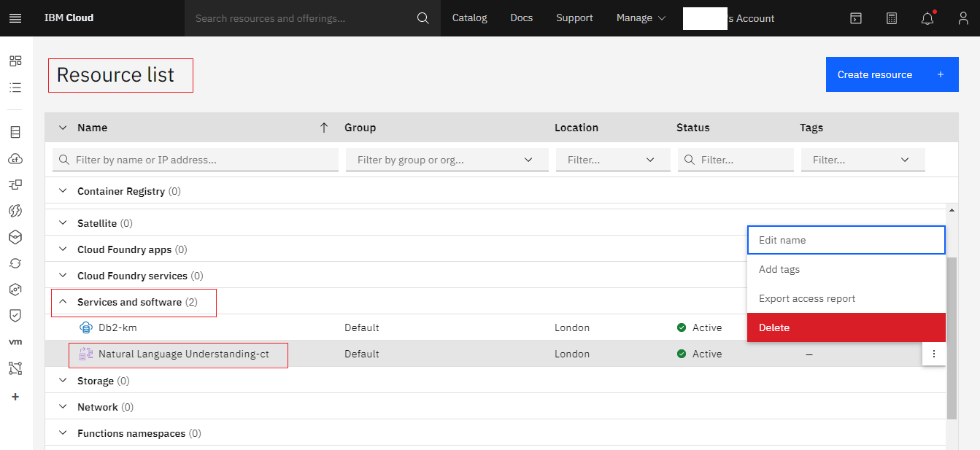Open the Observability sidebar icon

coord(15,290)
